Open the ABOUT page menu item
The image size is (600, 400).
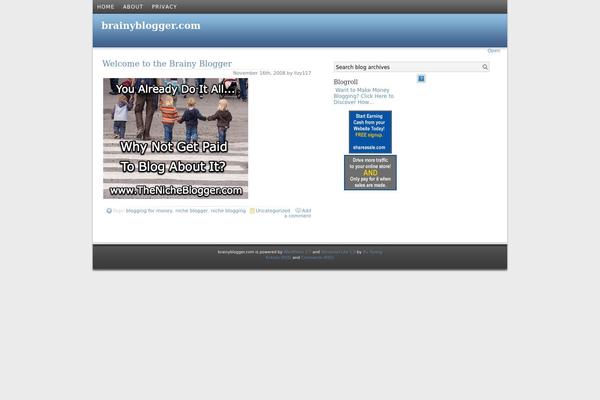(x=133, y=7)
